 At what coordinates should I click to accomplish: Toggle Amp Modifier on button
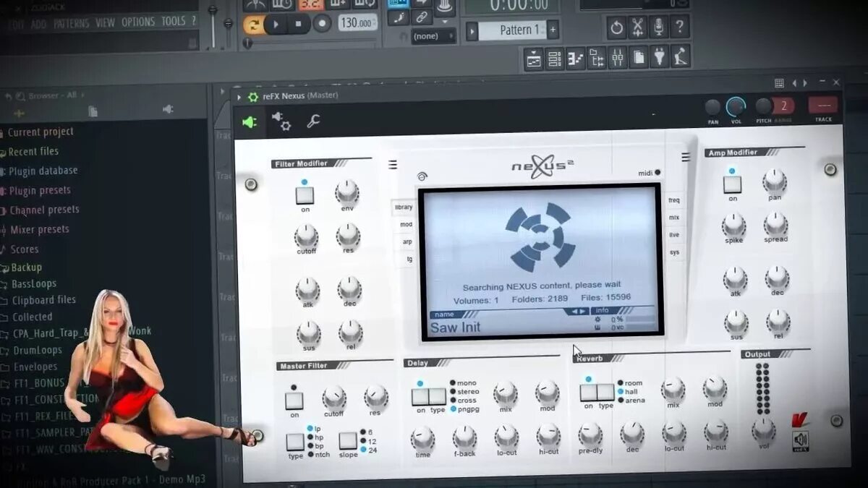coord(733,184)
